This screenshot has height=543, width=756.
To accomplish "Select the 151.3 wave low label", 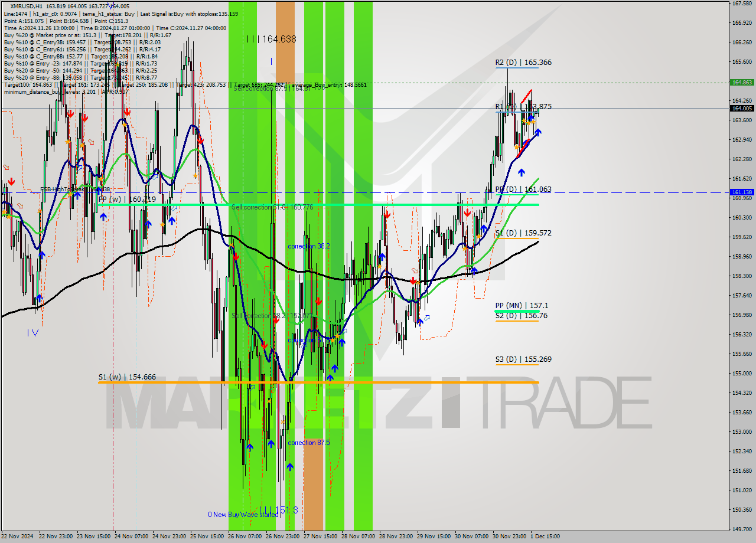I will 278,510.
